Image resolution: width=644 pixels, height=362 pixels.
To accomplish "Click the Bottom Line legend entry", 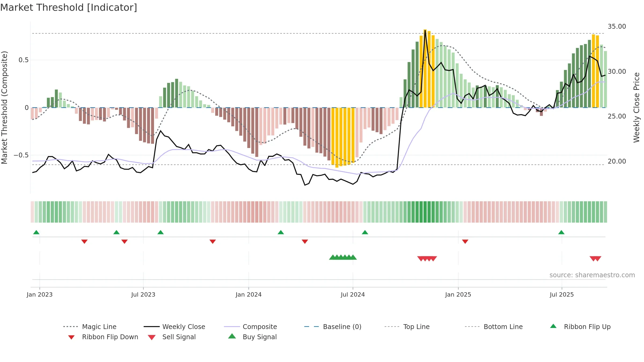I will click(x=494, y=327).
